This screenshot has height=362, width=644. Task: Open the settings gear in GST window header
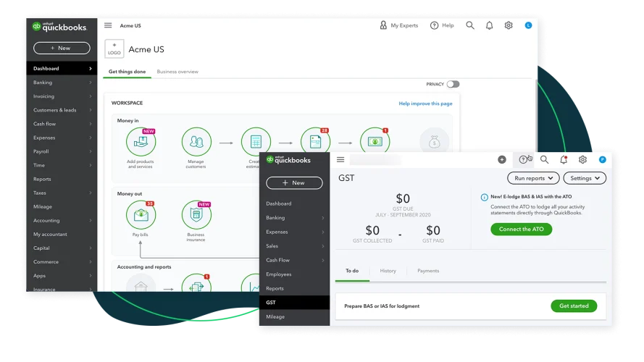coord(582,160)
